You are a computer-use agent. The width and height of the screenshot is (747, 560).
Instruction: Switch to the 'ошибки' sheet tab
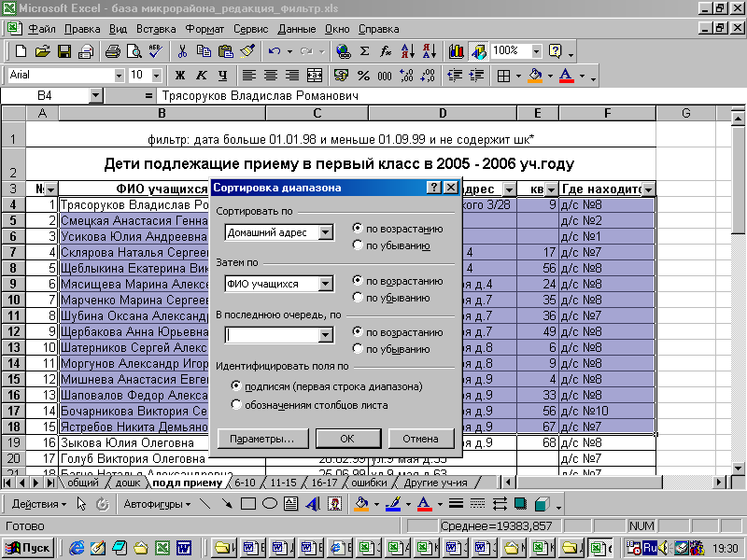coord(369,483)
